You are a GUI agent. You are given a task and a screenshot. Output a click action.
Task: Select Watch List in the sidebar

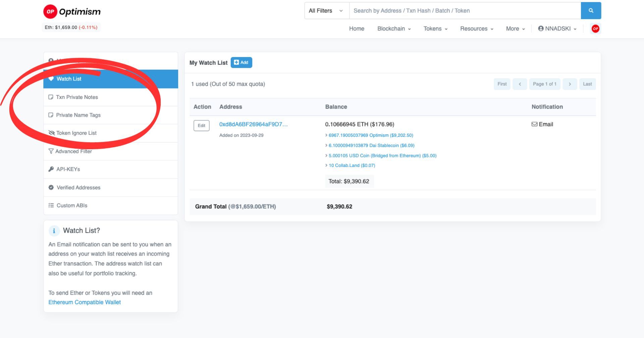[x=111, y=79]
